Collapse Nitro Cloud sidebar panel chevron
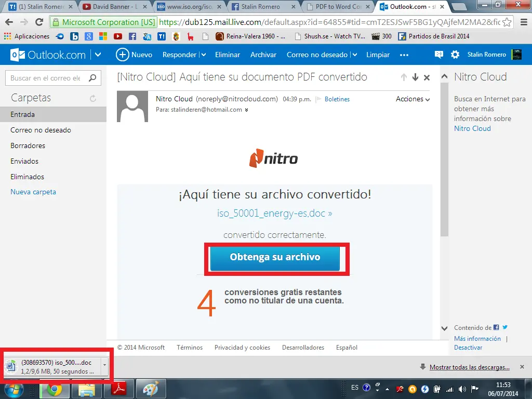 pos(445,77)
